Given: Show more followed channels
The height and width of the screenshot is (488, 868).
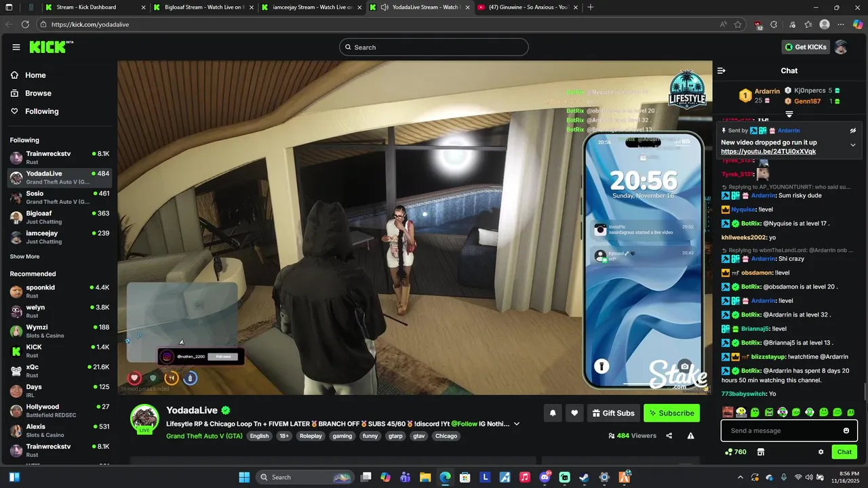Looking at the screenshot, I should click(24, 257).
